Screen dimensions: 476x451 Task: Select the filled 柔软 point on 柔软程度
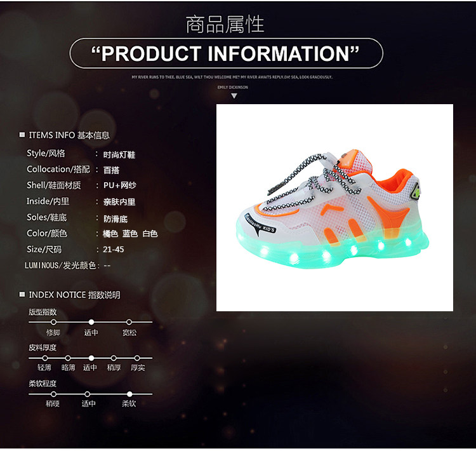point(129,394)
